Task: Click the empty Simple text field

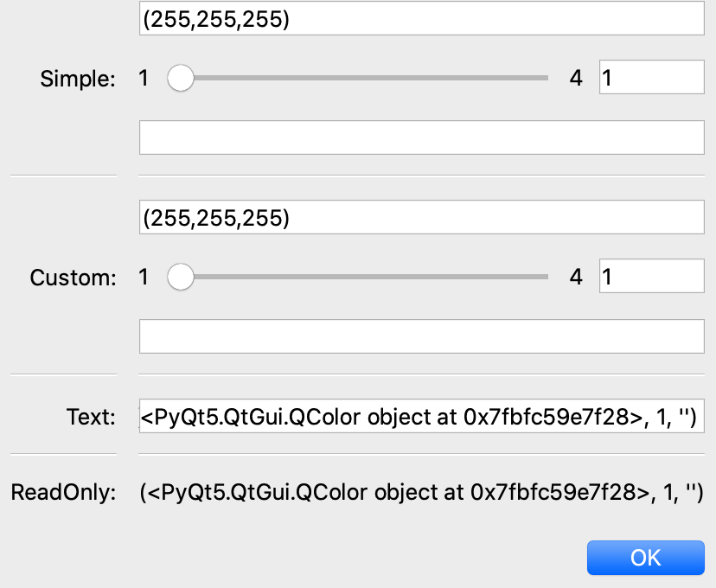Action: (x=421, y=137)
